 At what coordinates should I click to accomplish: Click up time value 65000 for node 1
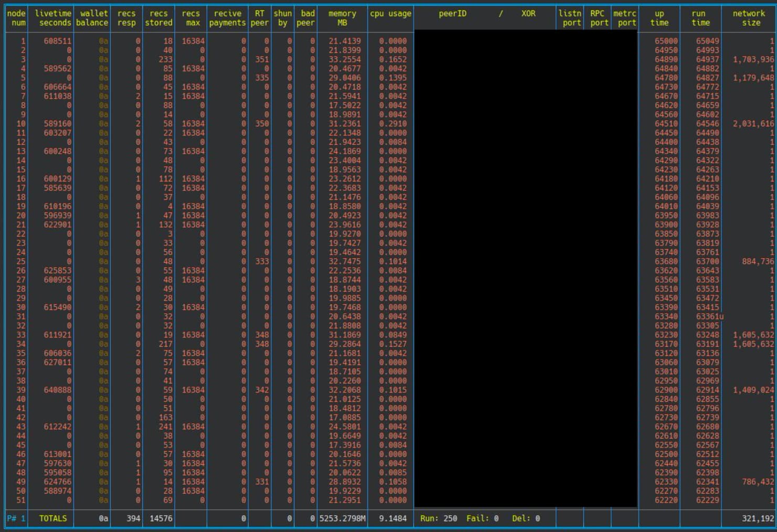click(666, 41)
